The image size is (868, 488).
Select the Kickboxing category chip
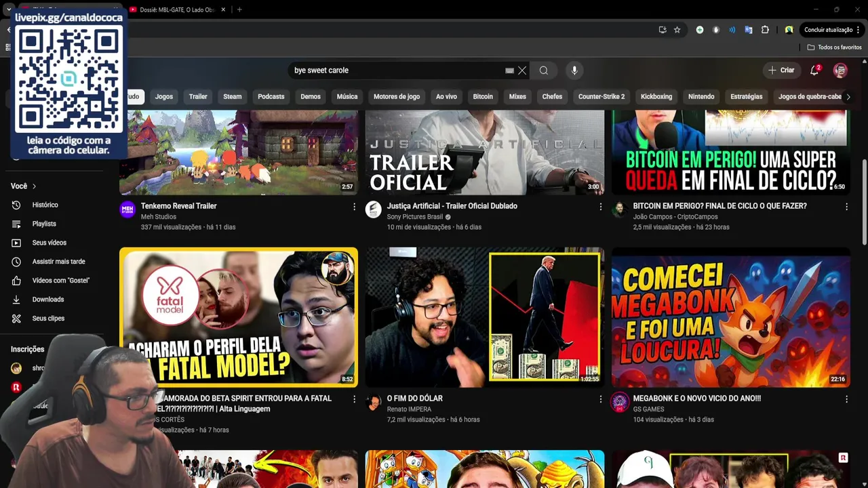pyautogui.click(x=656, y=97)
